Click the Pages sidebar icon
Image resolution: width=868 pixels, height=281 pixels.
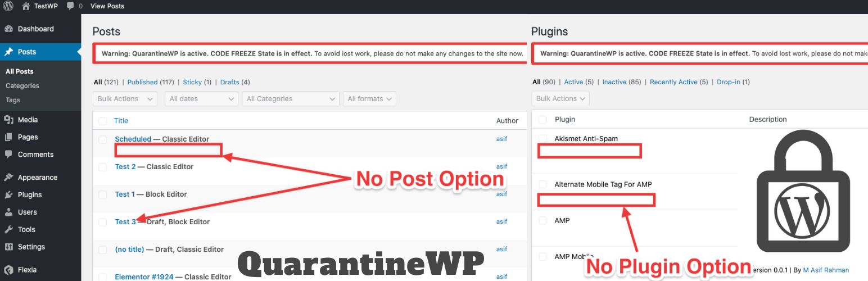(8, 137)
